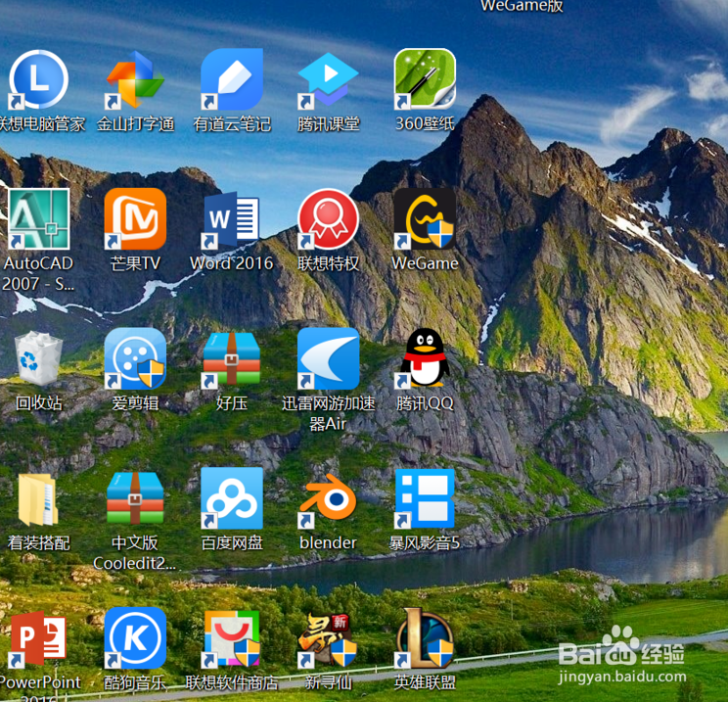Select 爱剪辑 video editor icon
Image resolution: width=728 pixels, height=702 pixels.
pos(135,358)
